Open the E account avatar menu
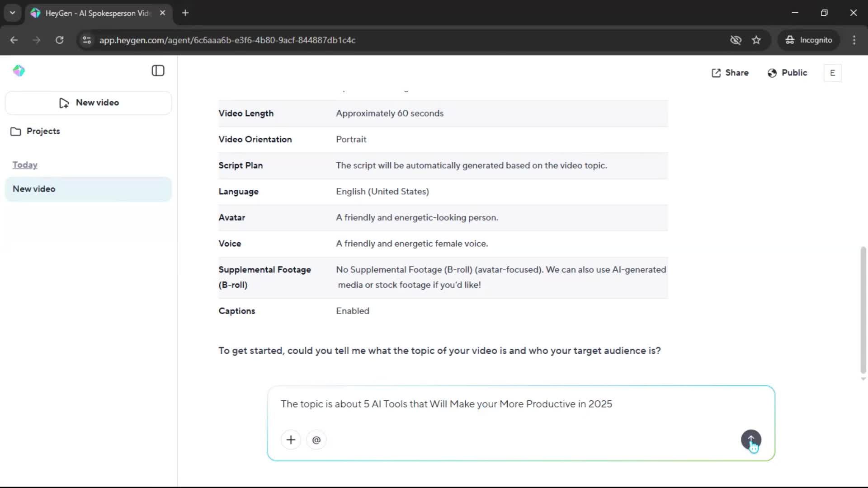This screenshot has width=868, height=488. (x=832, y=73)
